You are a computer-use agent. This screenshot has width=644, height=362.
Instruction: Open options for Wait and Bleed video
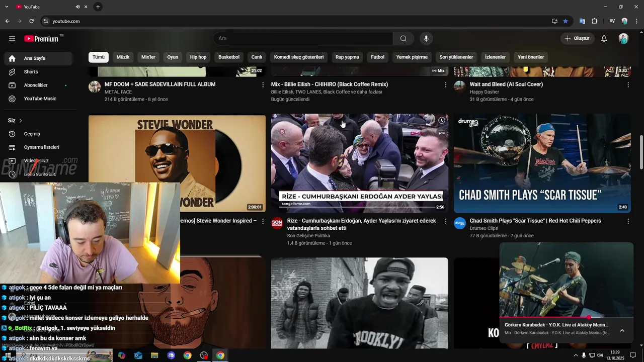628,85
